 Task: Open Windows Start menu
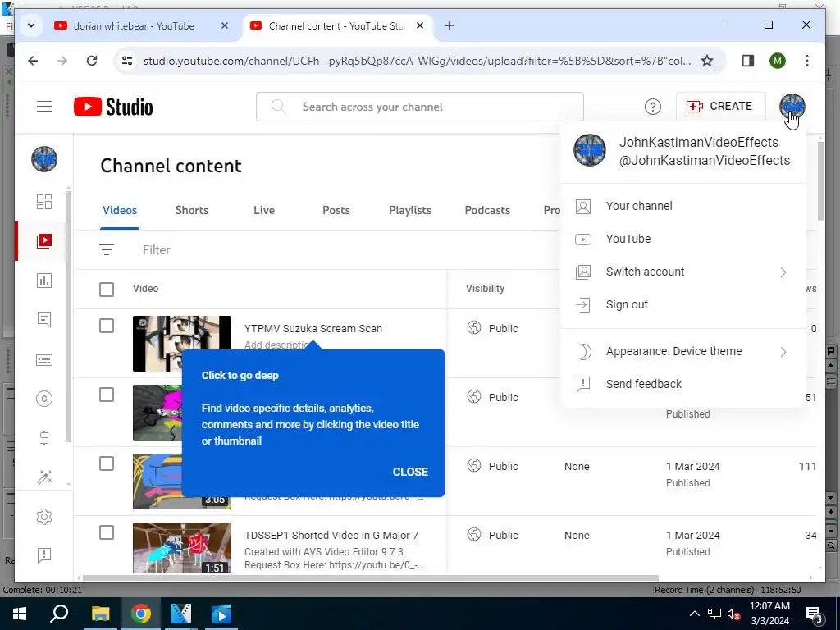point(20,614)
